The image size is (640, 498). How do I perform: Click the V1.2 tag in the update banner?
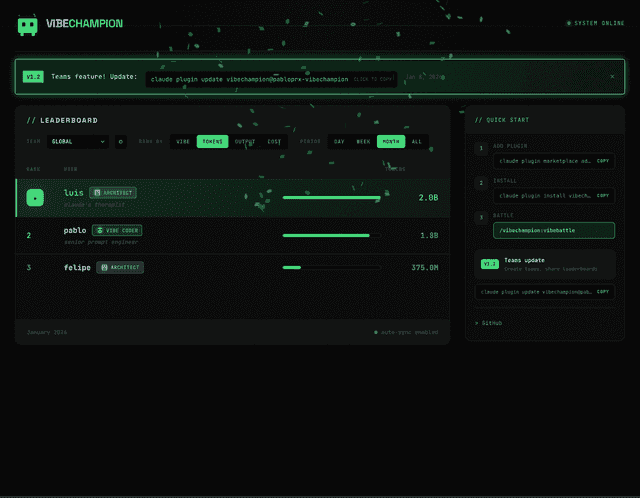point(33,76)
